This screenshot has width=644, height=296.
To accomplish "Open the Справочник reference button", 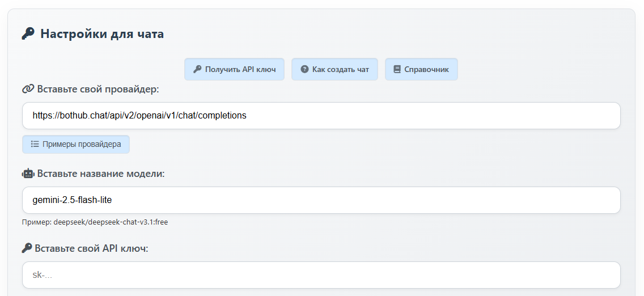I will [421, 69].
